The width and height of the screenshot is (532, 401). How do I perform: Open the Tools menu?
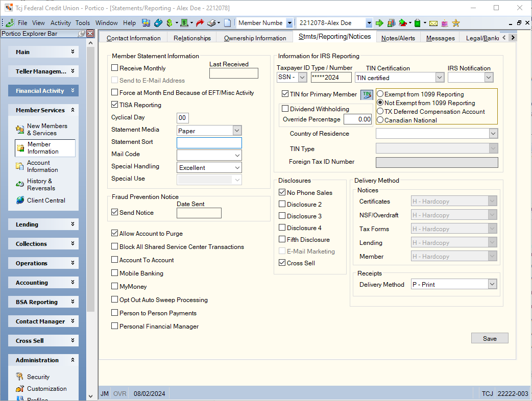(83, 23)
